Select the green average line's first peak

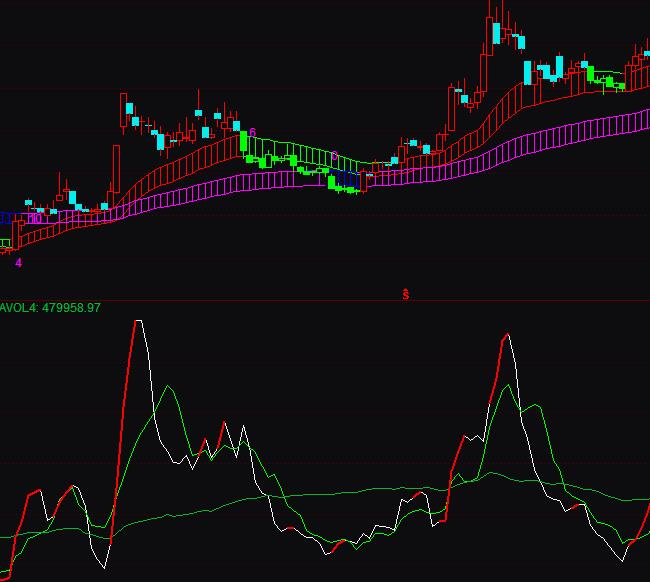(170, 384)
